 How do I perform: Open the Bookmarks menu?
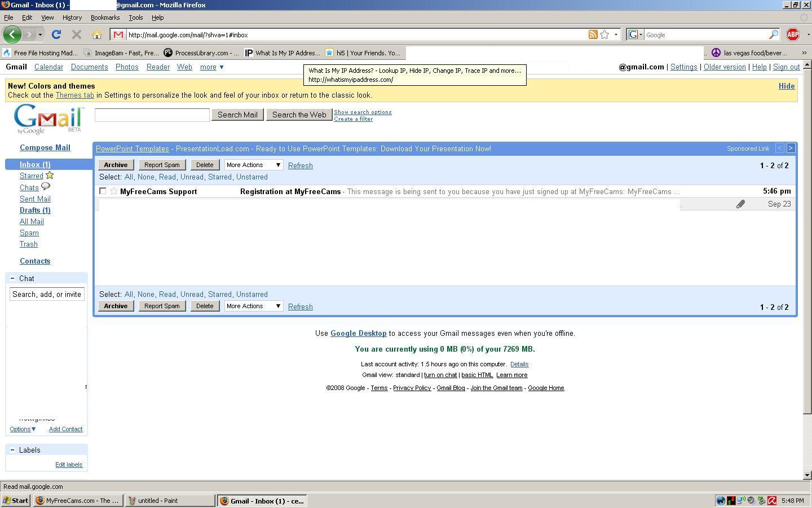point(105,17)
